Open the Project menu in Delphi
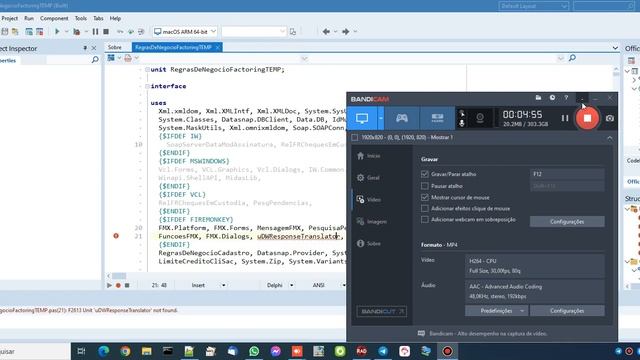This screenshot has width=640, height=360. (x=9, y=18)
